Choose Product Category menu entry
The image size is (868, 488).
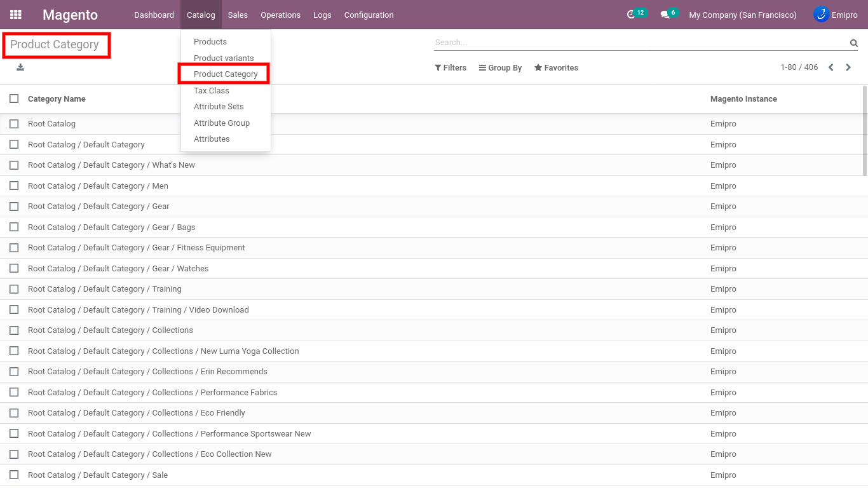coord(226,74)
